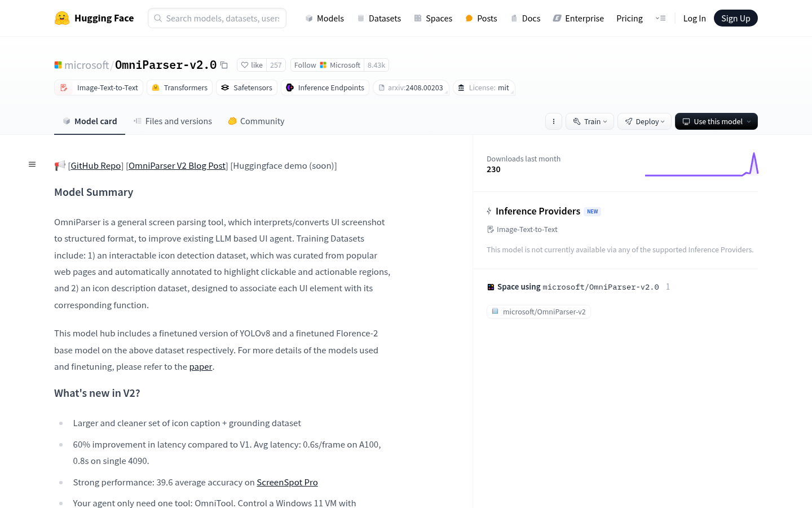Open the GitHub Repo link
This screenshot has width=812, height=508.
point(95,165)
